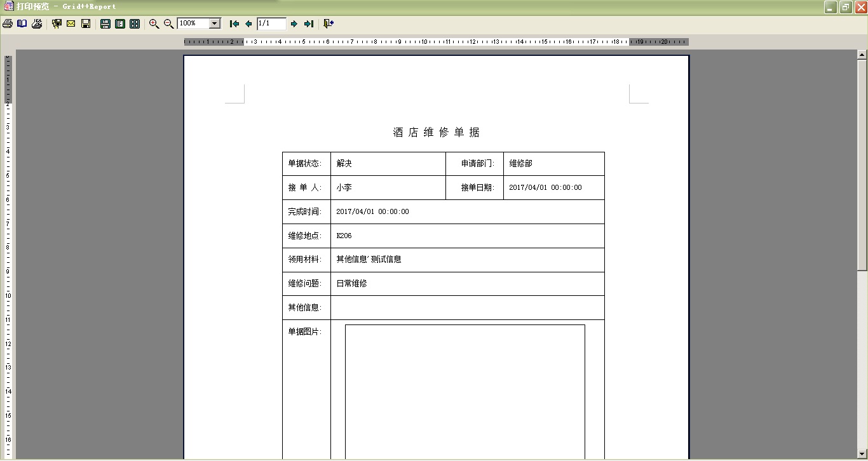Click the value 解决
The image size is (868, 461).
[344, 164]
